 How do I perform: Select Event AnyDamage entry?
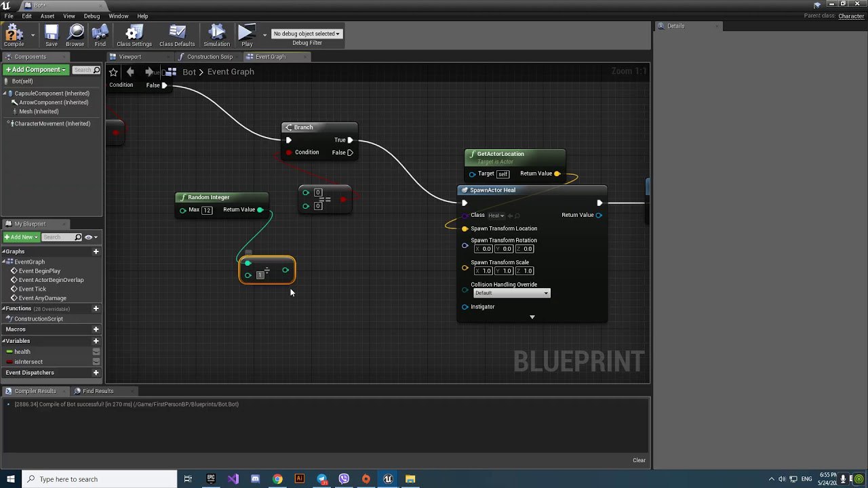[42, 298]
